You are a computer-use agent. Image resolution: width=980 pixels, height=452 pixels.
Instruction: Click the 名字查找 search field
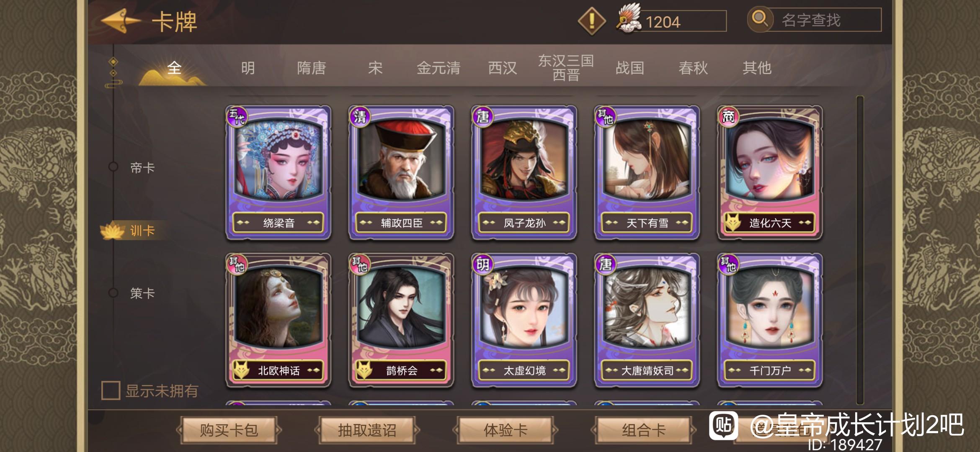click(x=824, y=20)
